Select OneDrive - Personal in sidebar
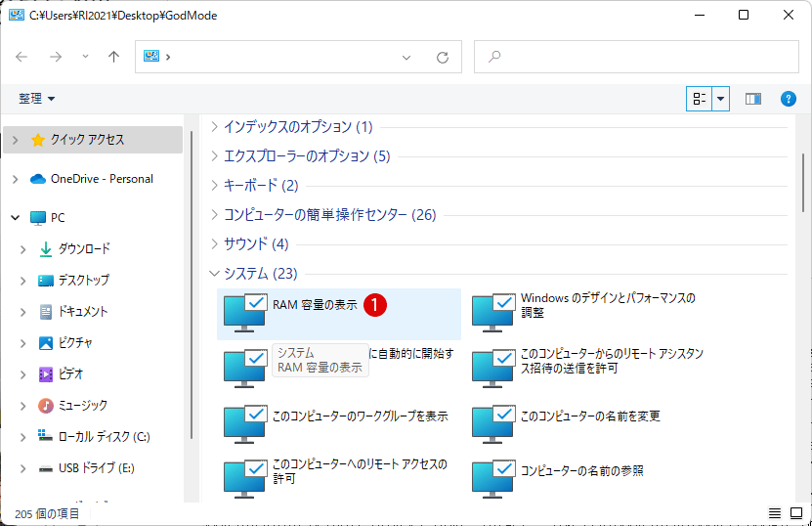Image resolution: width=812 pixels, height=526 pixels. click(x=102, y=179)
